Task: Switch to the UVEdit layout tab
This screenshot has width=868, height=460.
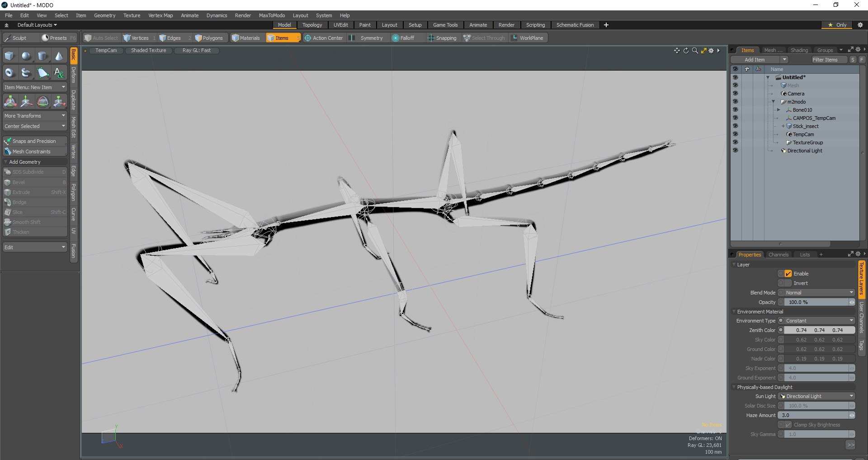Action: [x=340, y=25]
